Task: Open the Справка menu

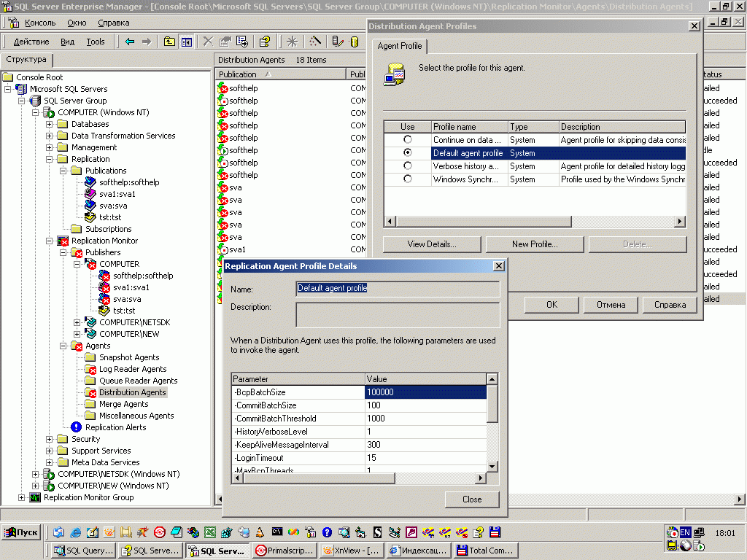Action: (x=113, y=23)
